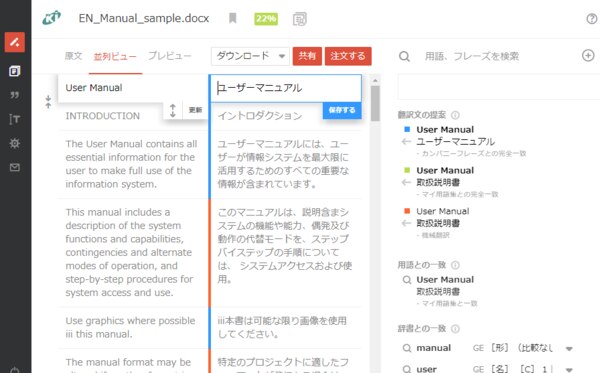Select the text tool sidebar icon
This screenshot has width=600, height=373.
click(15, 119)
